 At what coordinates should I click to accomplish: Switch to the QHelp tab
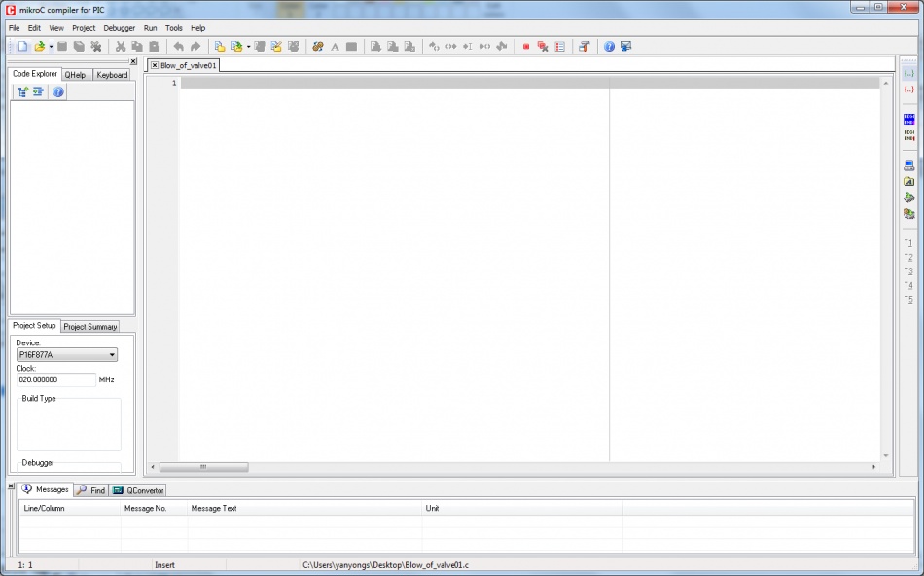(76, 75)
